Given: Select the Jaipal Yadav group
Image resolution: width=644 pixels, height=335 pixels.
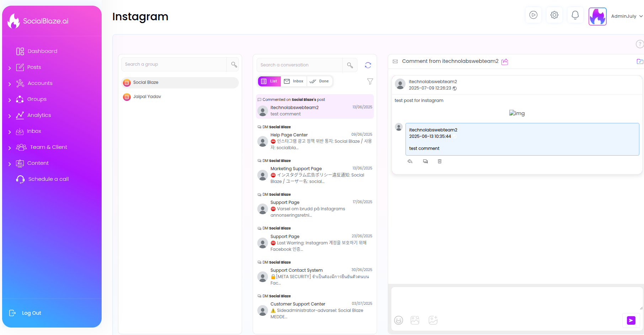Looking at the screenshot, I should pyautogui.click(x=180, y=97).
